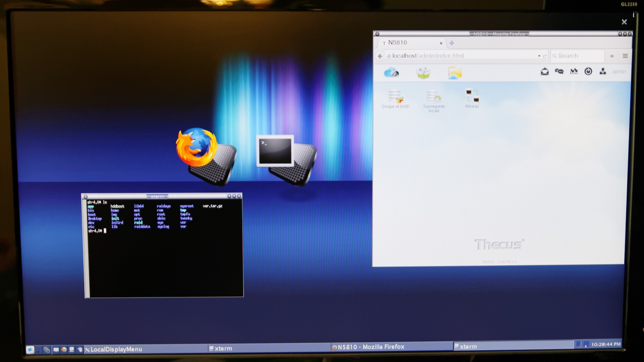Click the power button icon in Thecus toolbar
Image resolution: width=644 pixels, height=362 pixels.
tap(588, 71)
